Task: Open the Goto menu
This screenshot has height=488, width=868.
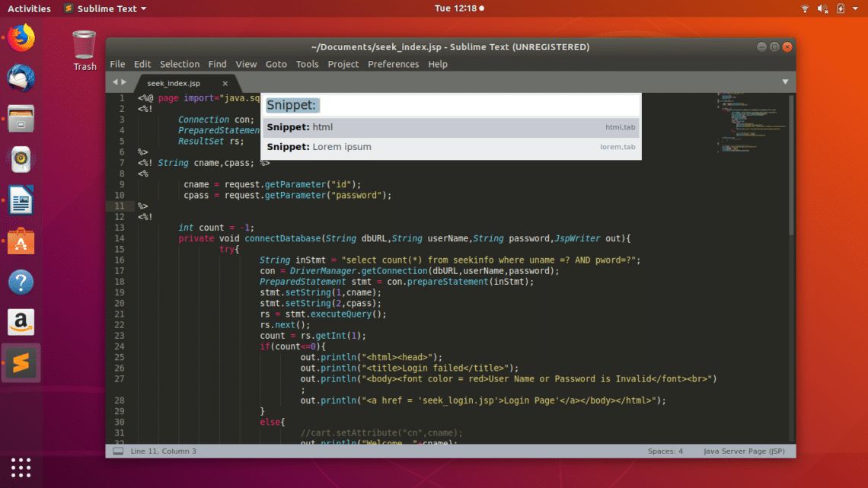Action: [x=276, y=64]
